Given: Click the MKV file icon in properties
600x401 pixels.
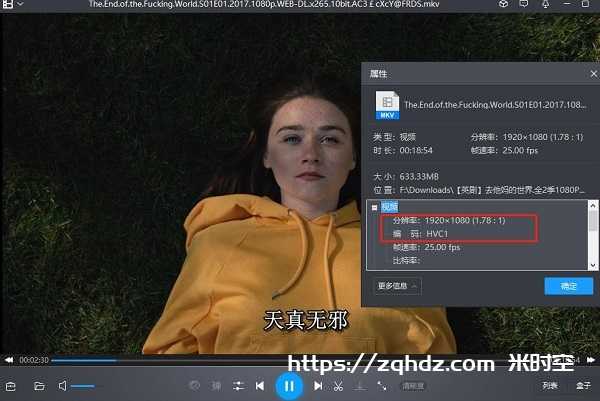Looking at the screenshot, I should point(387,105).
